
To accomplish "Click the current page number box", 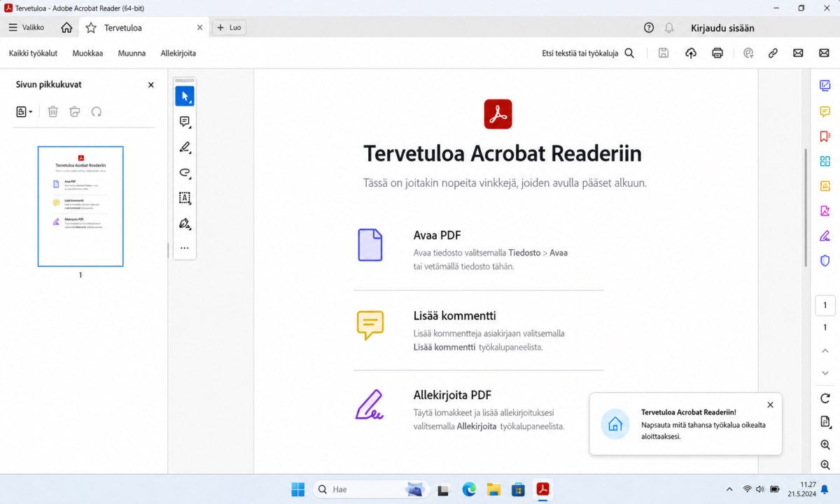I will click(x=825, y=305).
